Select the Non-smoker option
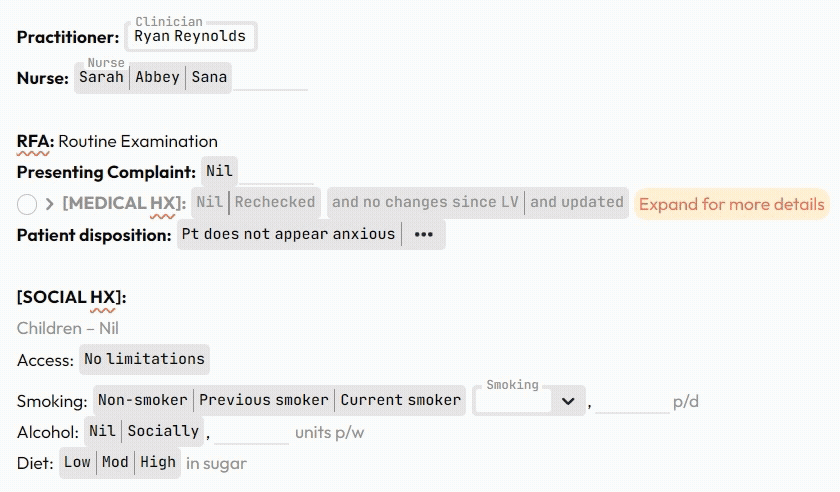The width and height of the screenshot is (840, 492). pos(143,400)
